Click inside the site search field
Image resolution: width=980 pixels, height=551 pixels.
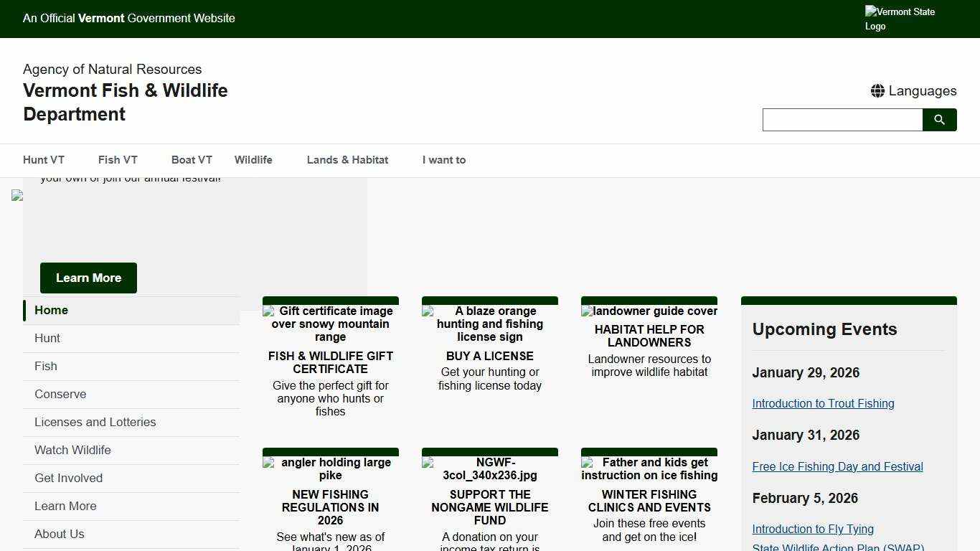tap(842, 120)
